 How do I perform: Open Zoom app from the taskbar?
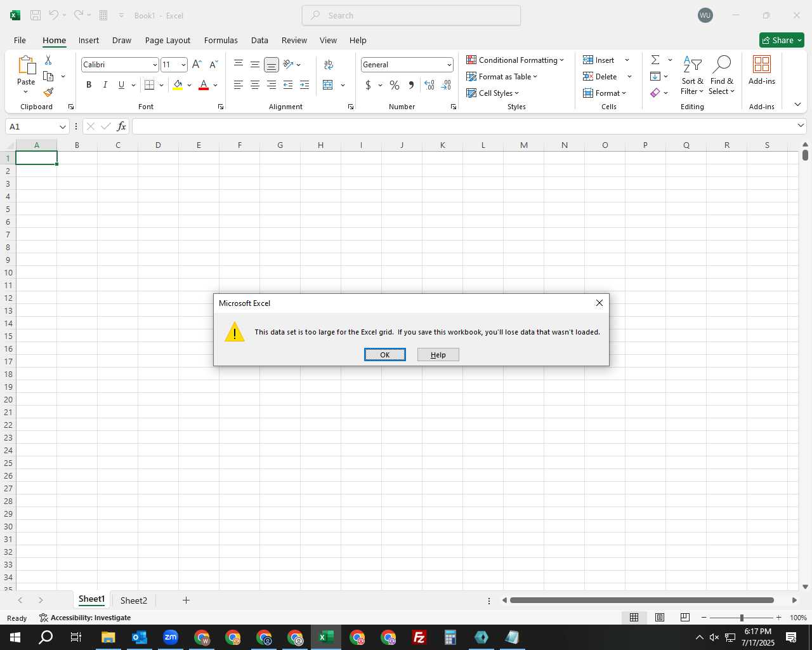[171, 637]
